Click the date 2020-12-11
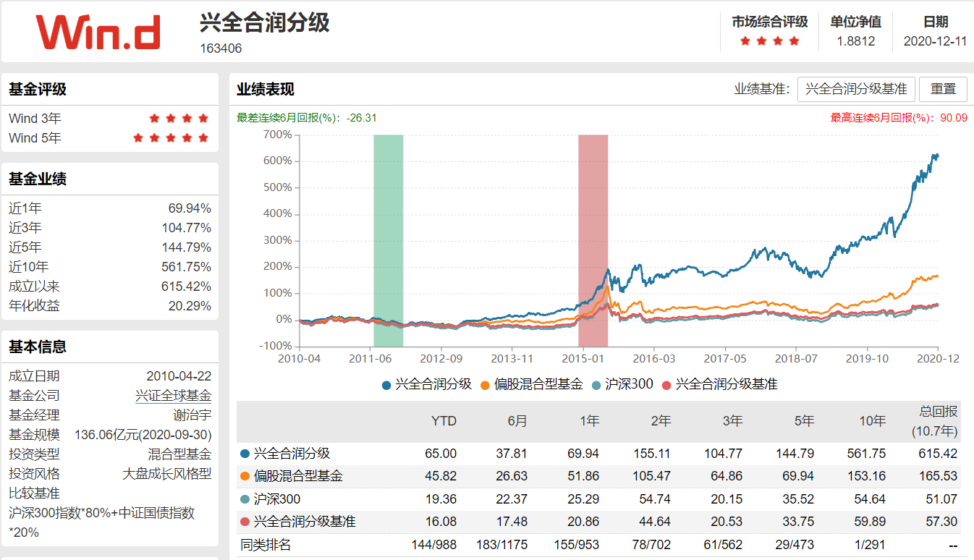This screenshot has height=560, width=974. point(935,41)
